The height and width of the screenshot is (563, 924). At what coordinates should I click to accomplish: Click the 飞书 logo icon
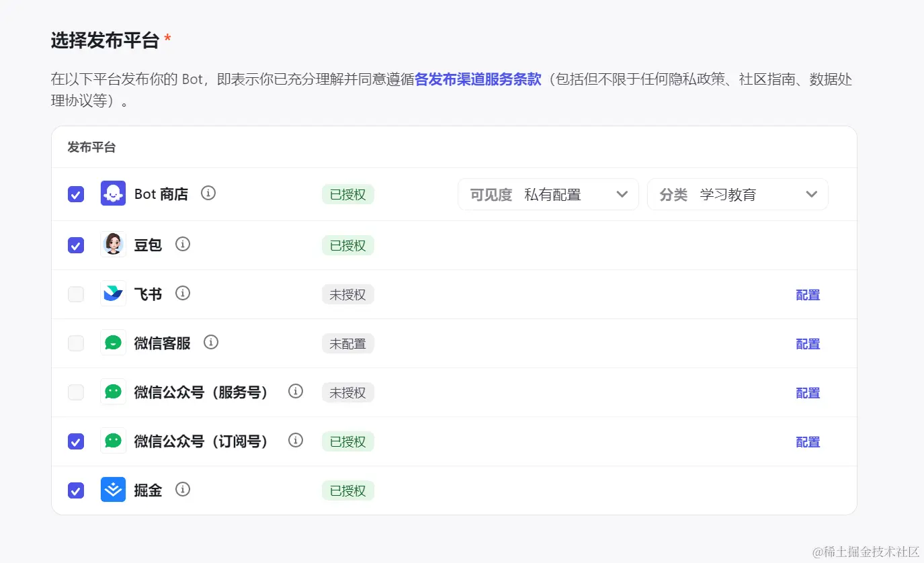coord(113,294)
